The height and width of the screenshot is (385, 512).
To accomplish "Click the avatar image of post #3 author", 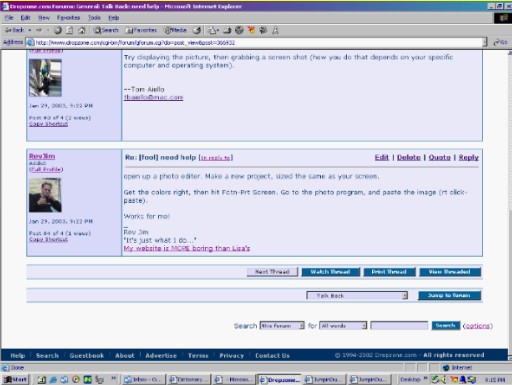I will (45, 78).
